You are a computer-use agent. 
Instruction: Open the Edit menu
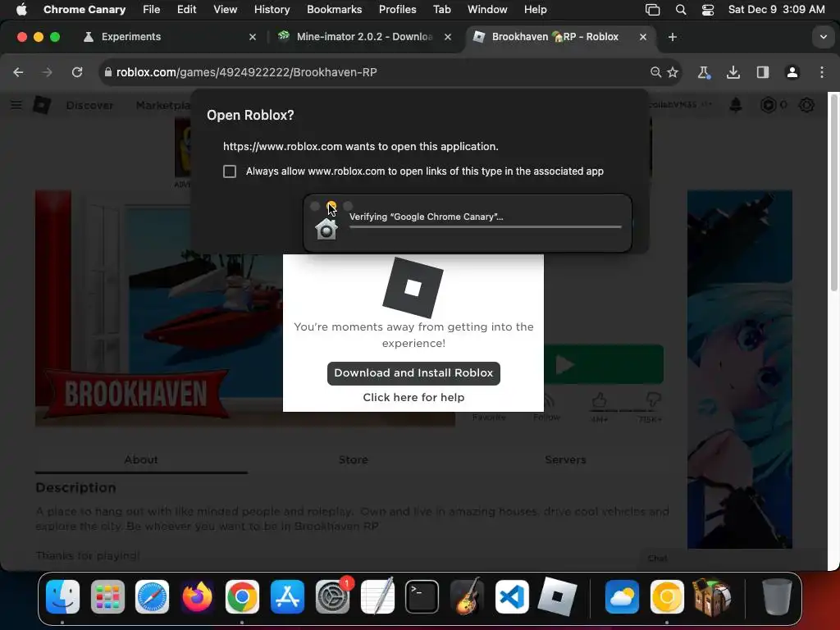186,10
